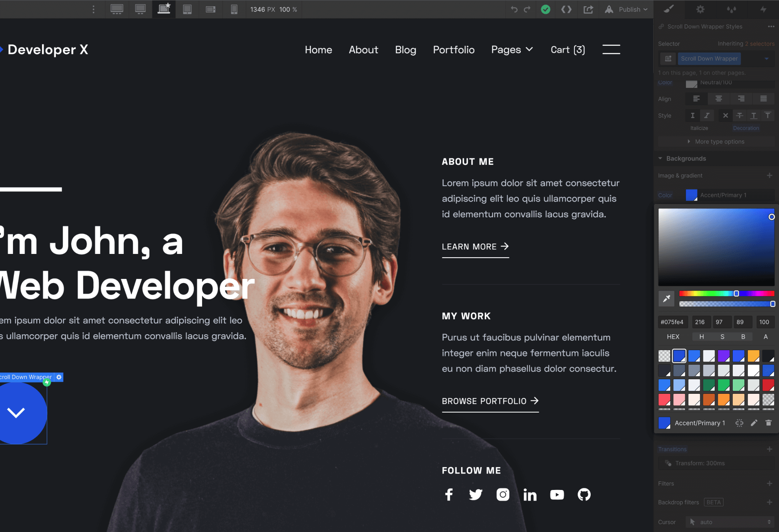The width and height of the screenshot is (779, 532).
Task: Edit Accent/Primary 1 with the pencil button
Action: (754, 423)
